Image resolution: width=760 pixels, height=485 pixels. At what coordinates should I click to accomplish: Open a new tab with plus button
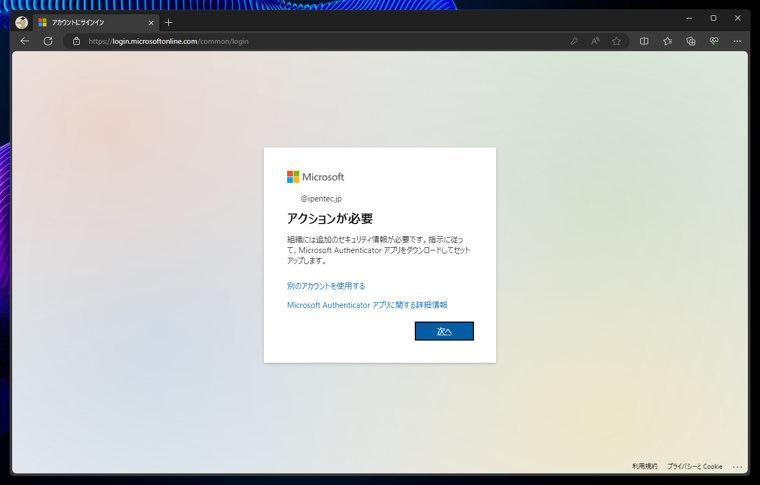coord(168,22)
